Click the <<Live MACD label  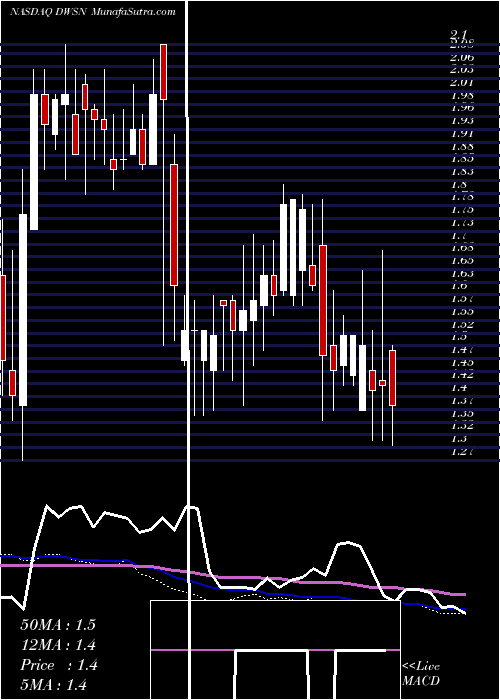(421, 674)
